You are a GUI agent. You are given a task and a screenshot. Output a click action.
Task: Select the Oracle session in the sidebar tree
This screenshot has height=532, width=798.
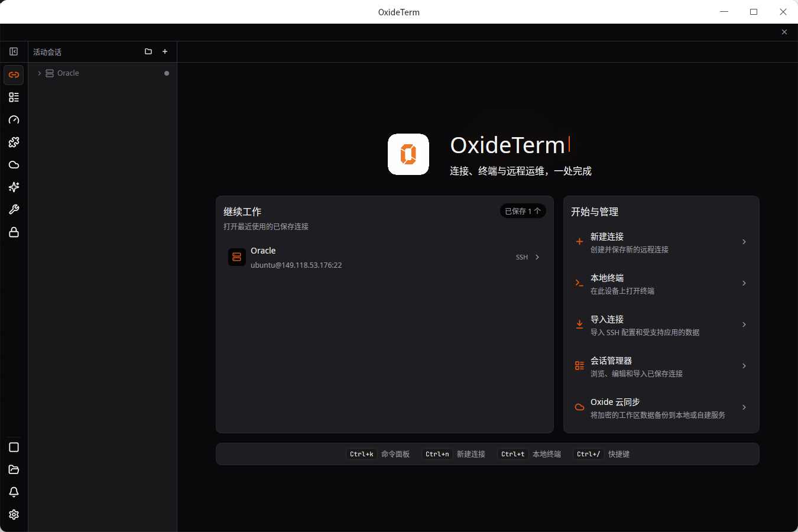(x=102, y=73)
